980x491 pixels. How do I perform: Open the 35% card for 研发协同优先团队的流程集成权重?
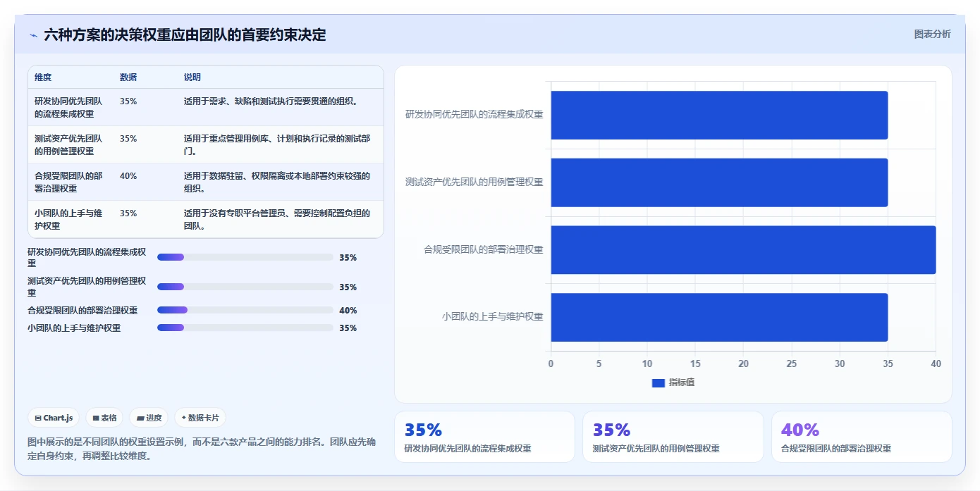pyautogui.click(x=484, y=437)
